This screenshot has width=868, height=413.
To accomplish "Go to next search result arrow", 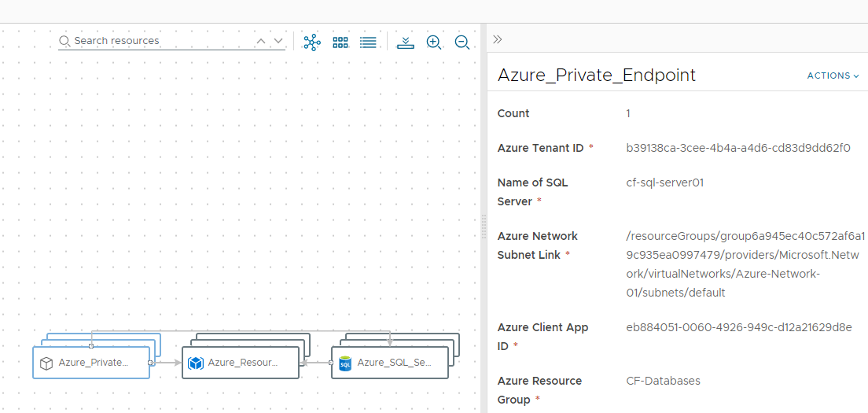I will (278, 42).
